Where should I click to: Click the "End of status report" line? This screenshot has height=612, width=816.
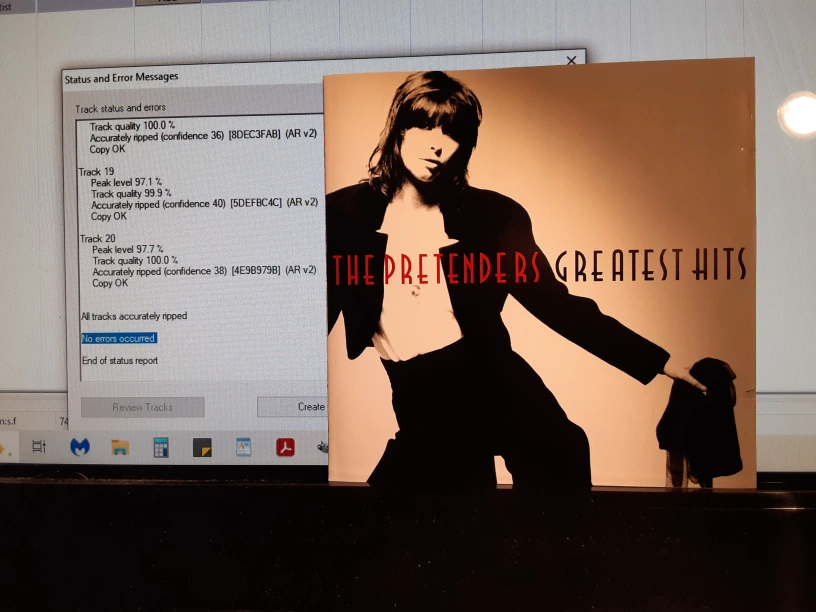120,361
